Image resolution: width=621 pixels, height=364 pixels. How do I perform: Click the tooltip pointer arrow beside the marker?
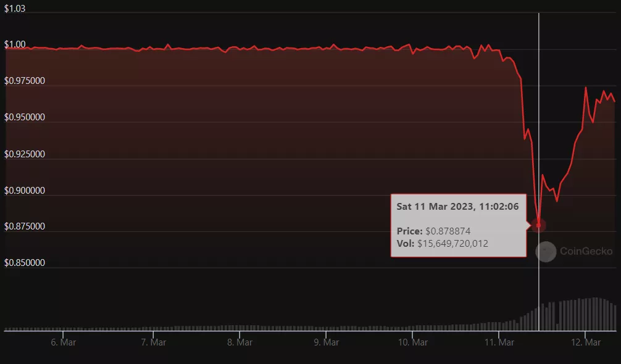point(529,226)
